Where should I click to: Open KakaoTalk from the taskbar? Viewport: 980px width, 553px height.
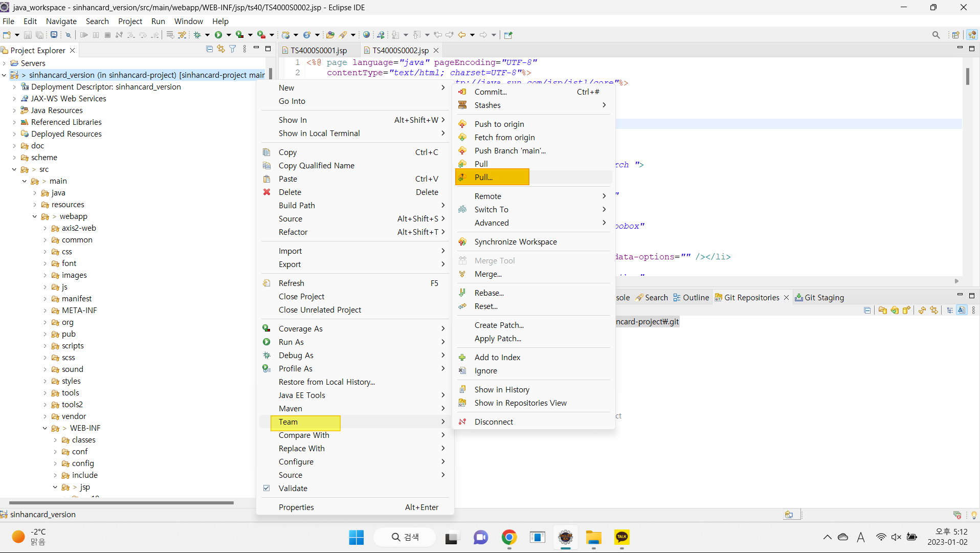pos(622,537)
